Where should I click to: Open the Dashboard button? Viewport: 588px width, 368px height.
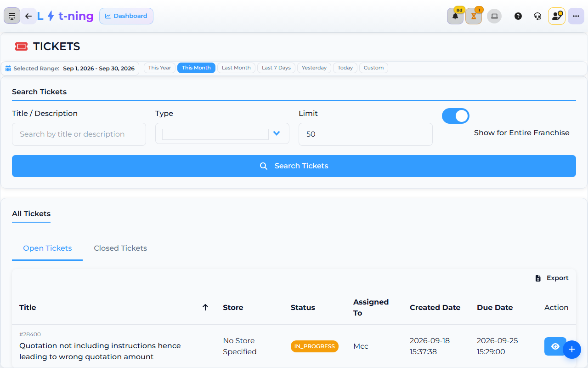click(126, 16)
